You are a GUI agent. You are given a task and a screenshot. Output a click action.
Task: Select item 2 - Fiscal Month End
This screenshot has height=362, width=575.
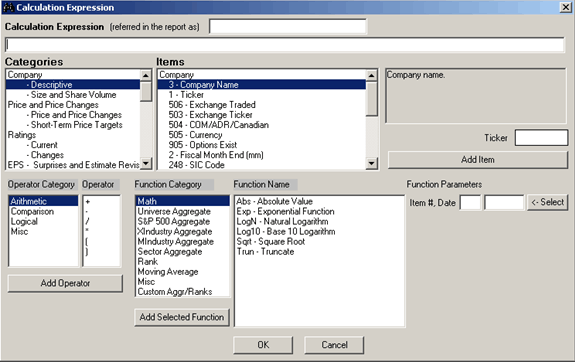tap(216, 155)
